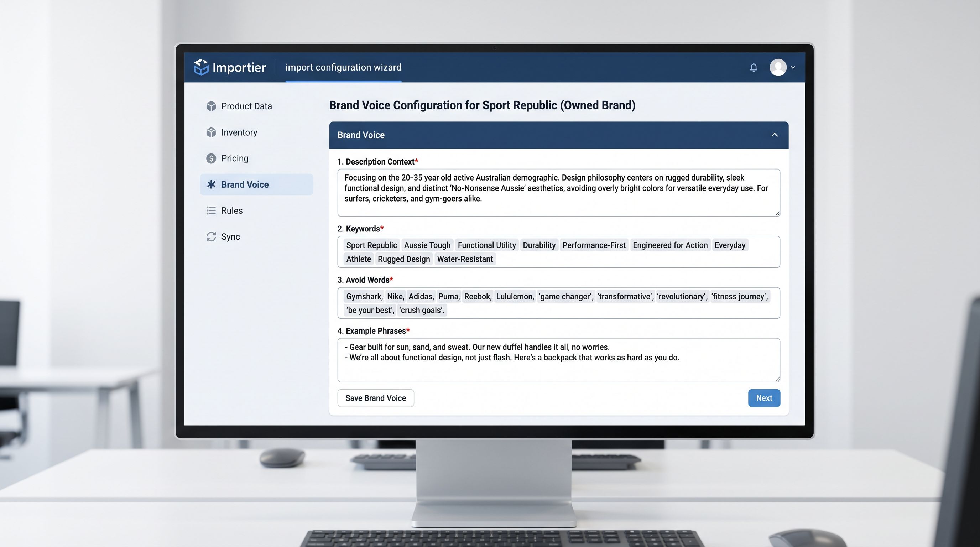Click the 'Nike' avoid-word tag
The width and height of the screenshot is (980, 547).
point(396,296)
